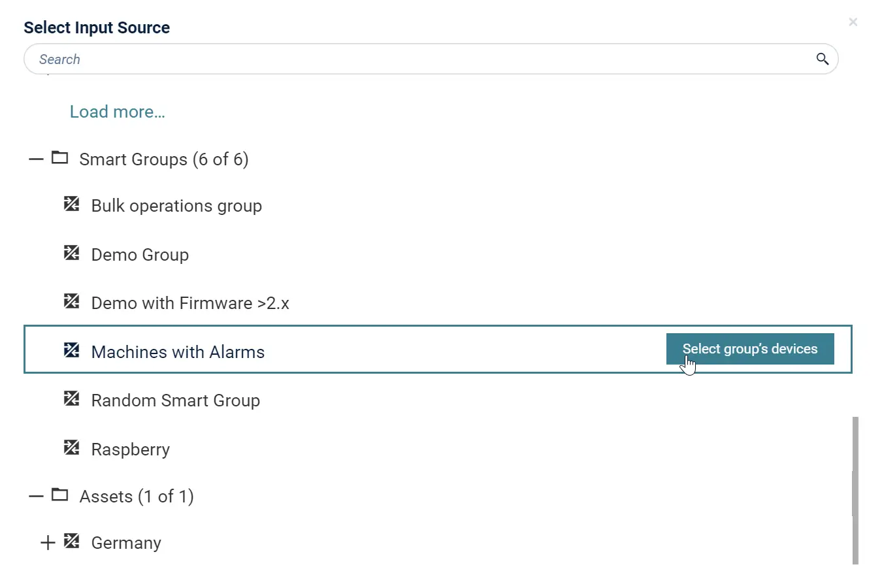The image size is (882, 588).
Task: Choose the Demo Group entry
Action: tap(140, 255)
